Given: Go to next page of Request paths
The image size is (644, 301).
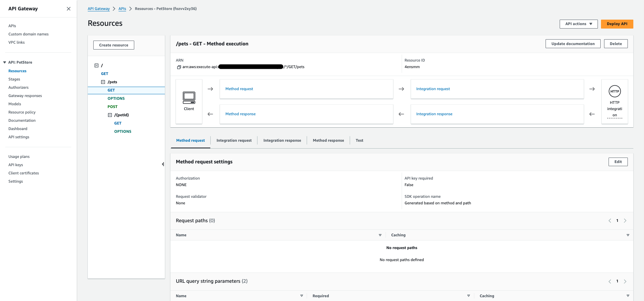Looking at the screenshot, I should [625, 221].
